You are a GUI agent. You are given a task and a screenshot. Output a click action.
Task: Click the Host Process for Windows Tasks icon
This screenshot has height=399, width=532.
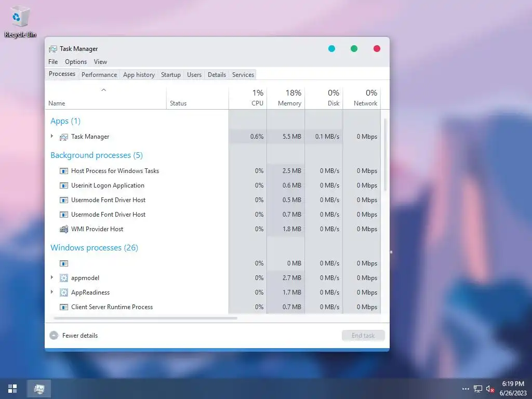[x=64, y=171]
